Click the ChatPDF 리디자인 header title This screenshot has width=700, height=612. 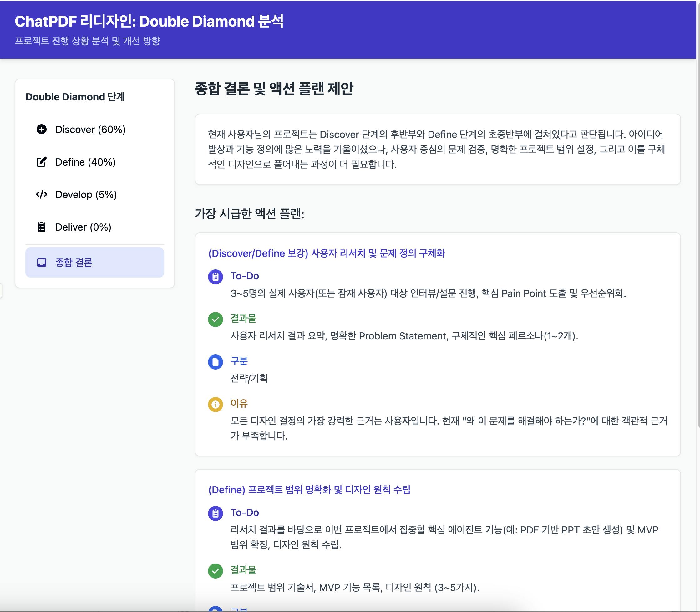[x=149, y=21]
